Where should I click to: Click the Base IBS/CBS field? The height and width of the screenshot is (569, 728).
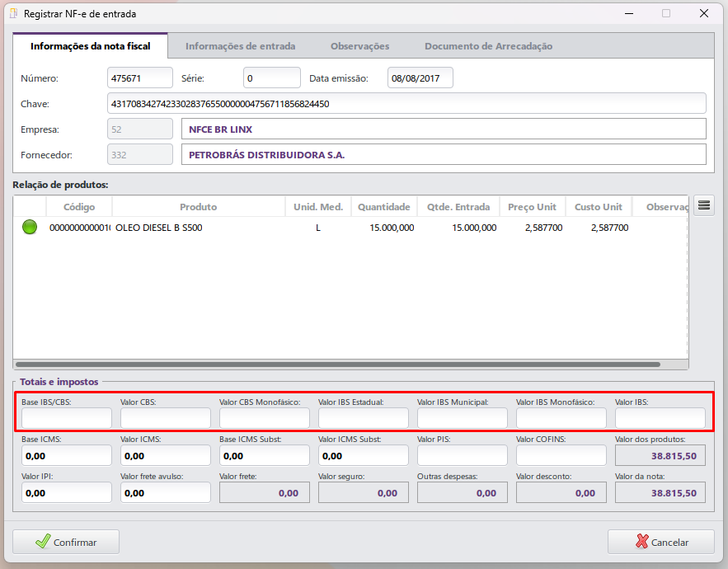[x=66, y=418]
